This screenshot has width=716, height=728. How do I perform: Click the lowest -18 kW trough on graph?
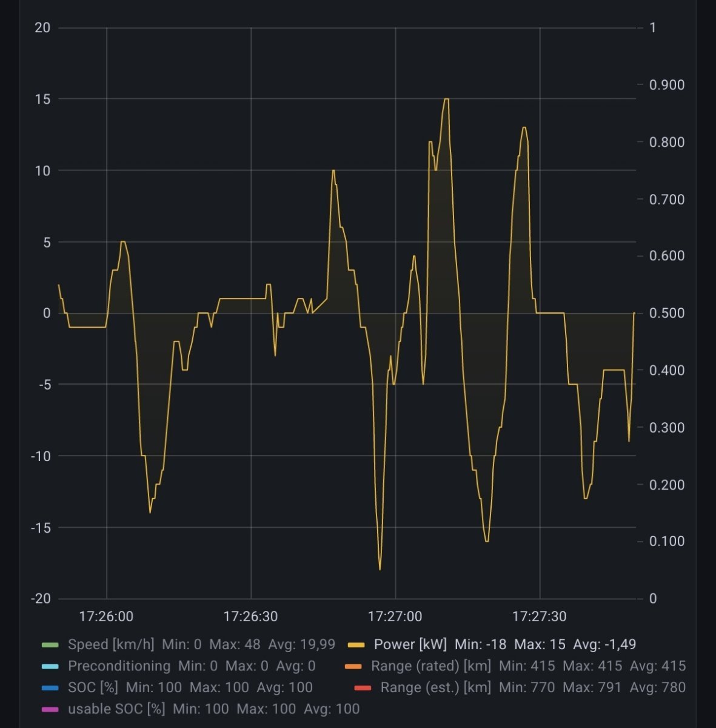380,569
